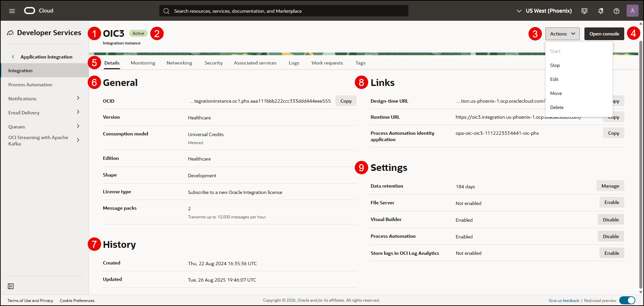Click the Created timestamp value

(222, 264)
